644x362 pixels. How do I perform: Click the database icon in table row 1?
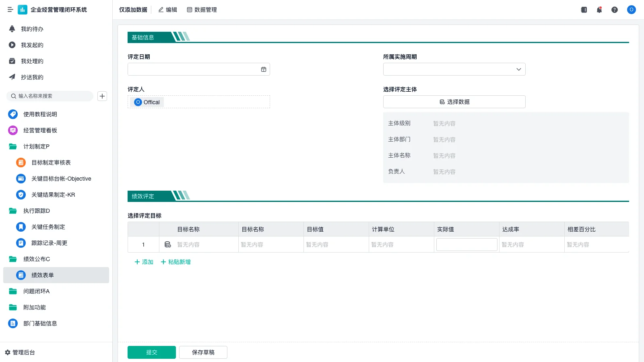click(168, 245)
